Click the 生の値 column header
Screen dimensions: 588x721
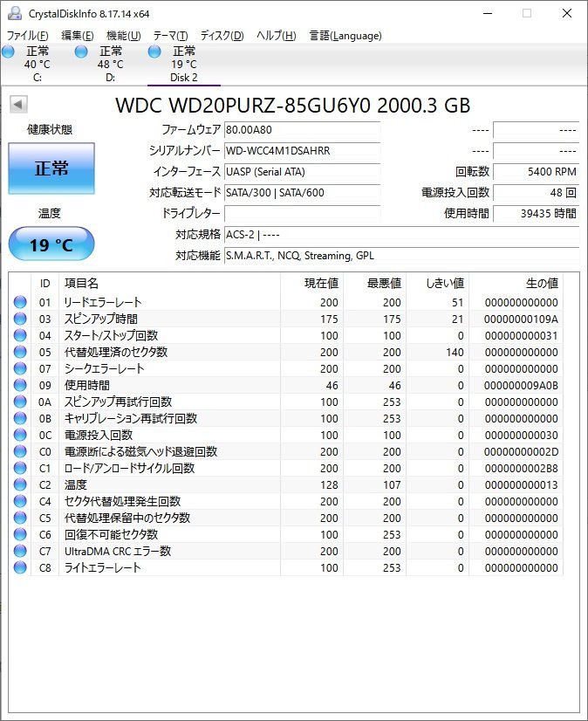pyautogui.click(x=516, y=283)
